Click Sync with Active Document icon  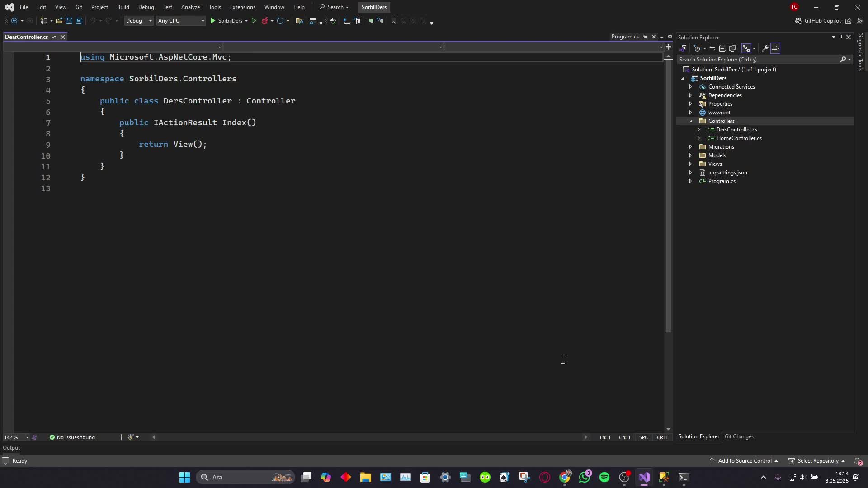712,48
